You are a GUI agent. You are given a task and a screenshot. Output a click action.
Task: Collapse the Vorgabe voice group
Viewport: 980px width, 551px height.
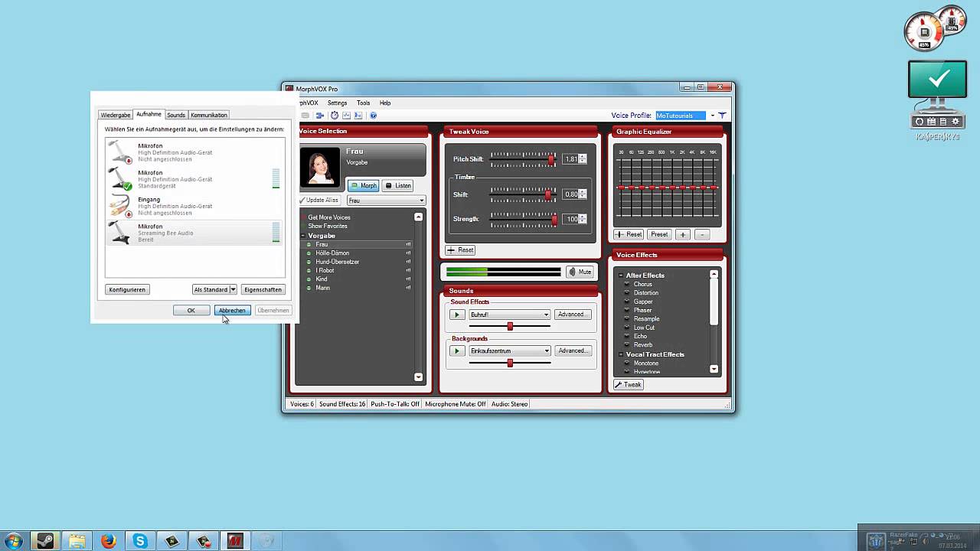[305, 236]
